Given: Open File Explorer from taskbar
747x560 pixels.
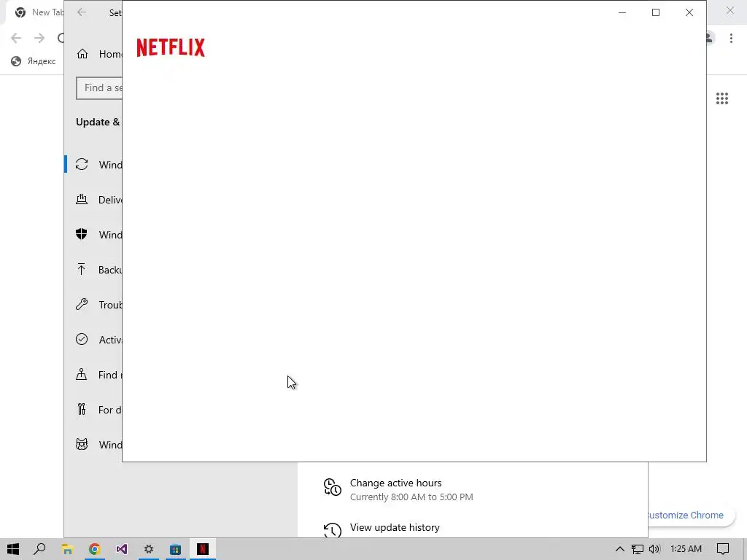Looking at the screenshot, I should click(x=67, y=549).
